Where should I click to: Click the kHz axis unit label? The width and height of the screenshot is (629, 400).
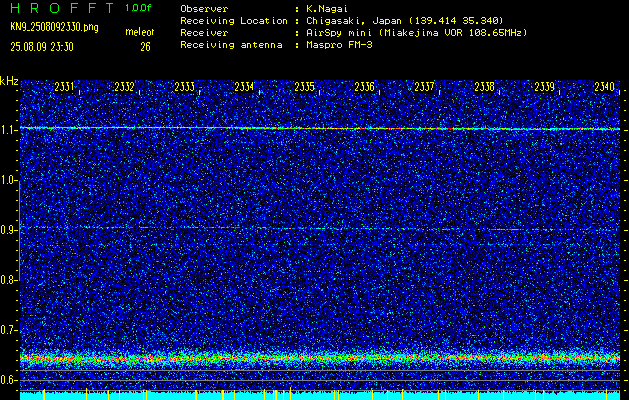pos(9,81)
